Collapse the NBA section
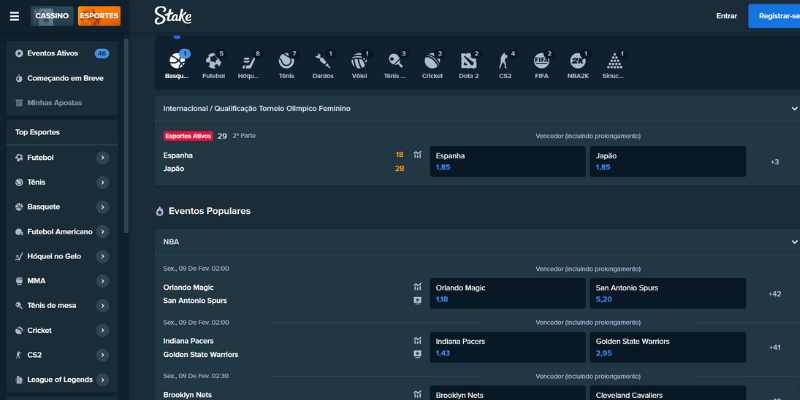The image size is (800, 400). point(794,242)
